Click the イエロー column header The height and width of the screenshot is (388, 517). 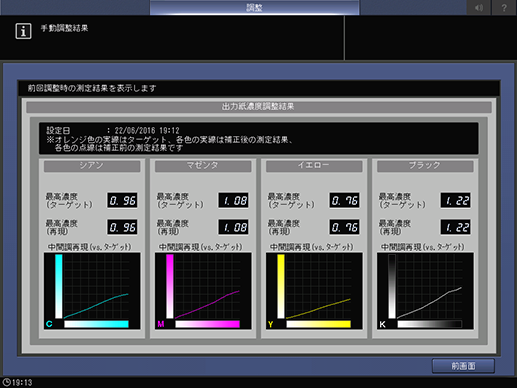(314, 166)
